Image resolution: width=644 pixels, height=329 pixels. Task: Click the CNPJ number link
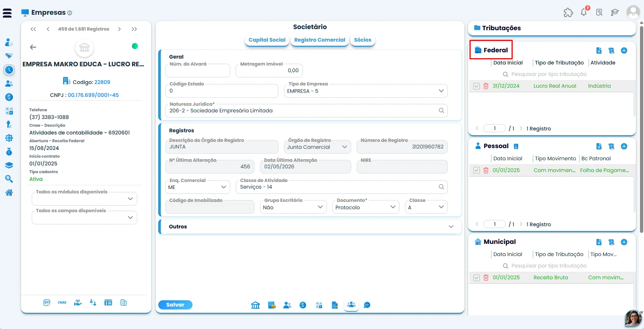[93, 95]
